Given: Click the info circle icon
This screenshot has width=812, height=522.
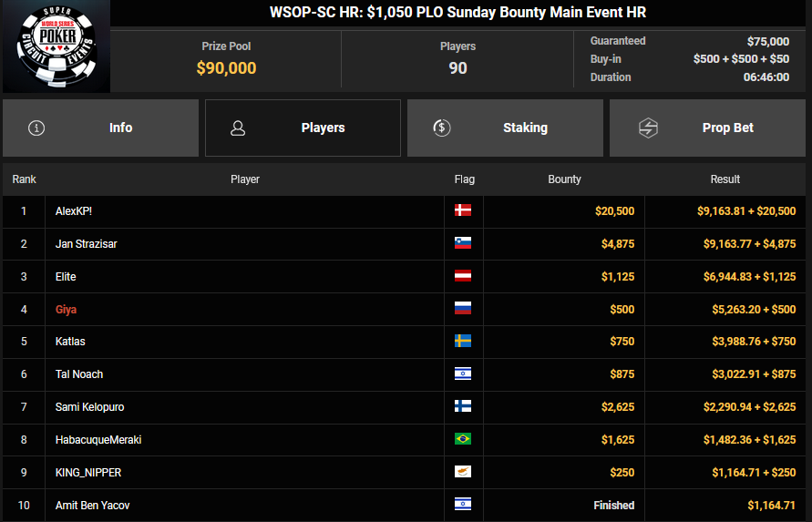Looking at the screenshot, I should tap(36, 128).
